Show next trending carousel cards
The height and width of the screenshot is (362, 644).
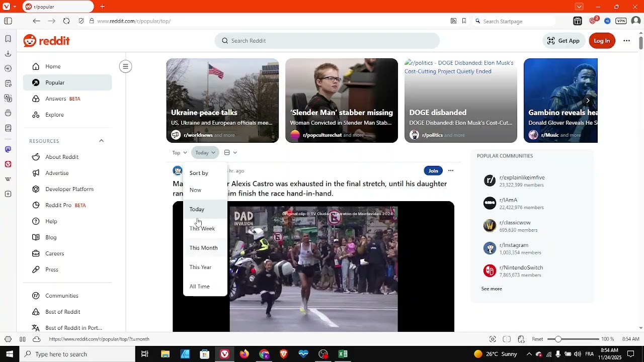click(x=587, y=101)
